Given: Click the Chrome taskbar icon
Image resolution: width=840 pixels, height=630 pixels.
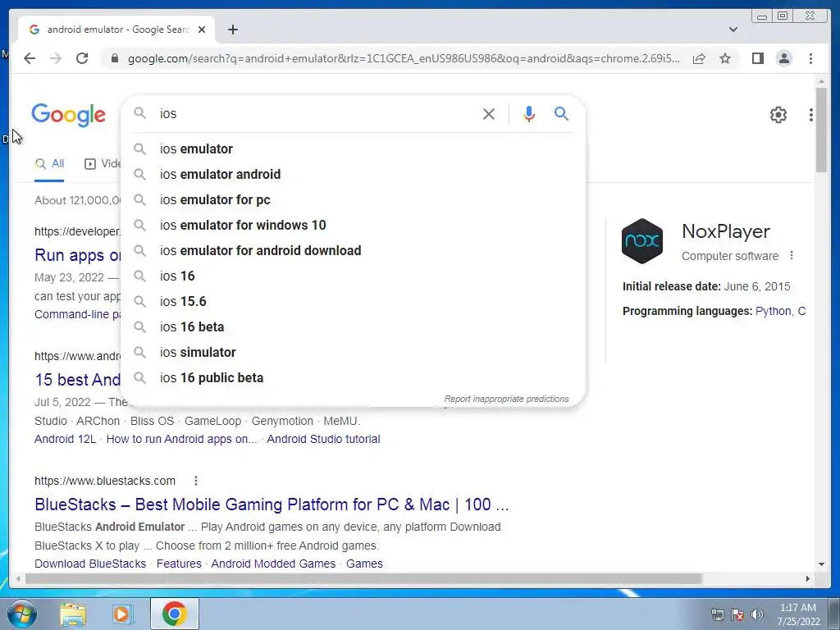Looking at the screenshot, I should (x=174, y=614).
